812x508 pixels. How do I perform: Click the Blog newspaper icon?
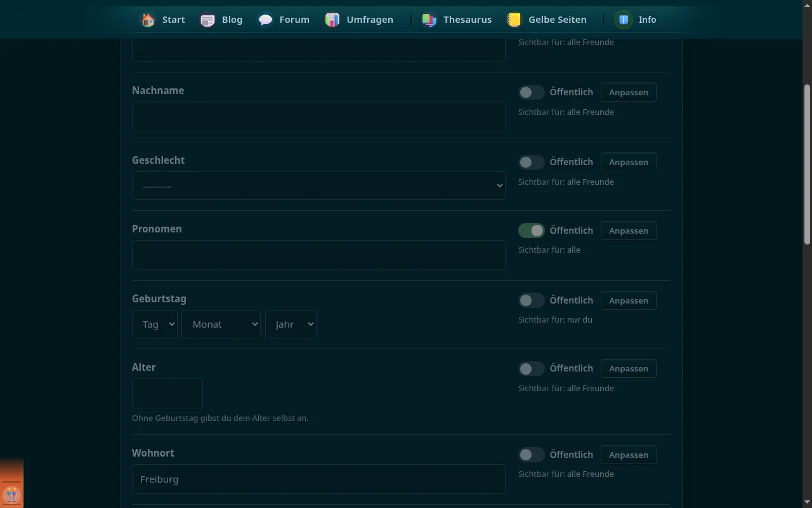207,20
